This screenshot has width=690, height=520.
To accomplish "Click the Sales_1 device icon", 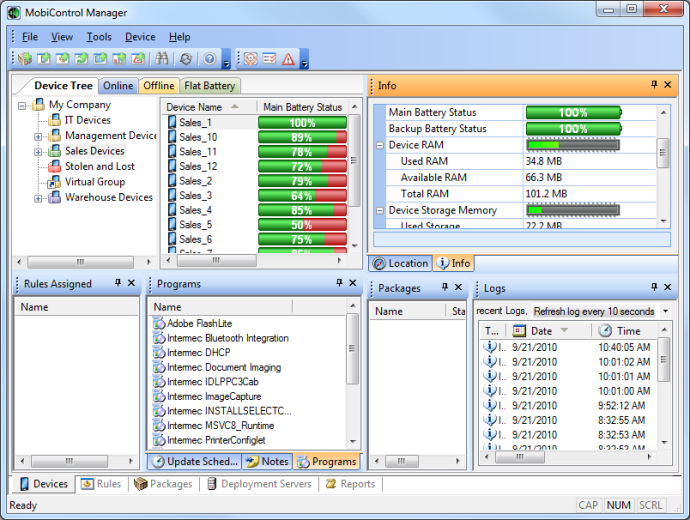I will coord(172,122).
